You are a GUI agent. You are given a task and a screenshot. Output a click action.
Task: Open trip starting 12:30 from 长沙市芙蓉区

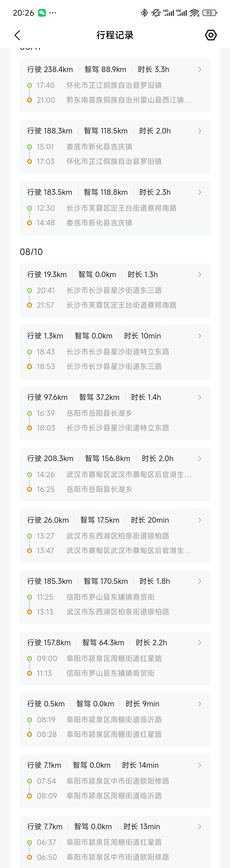[x=115, y=208]
